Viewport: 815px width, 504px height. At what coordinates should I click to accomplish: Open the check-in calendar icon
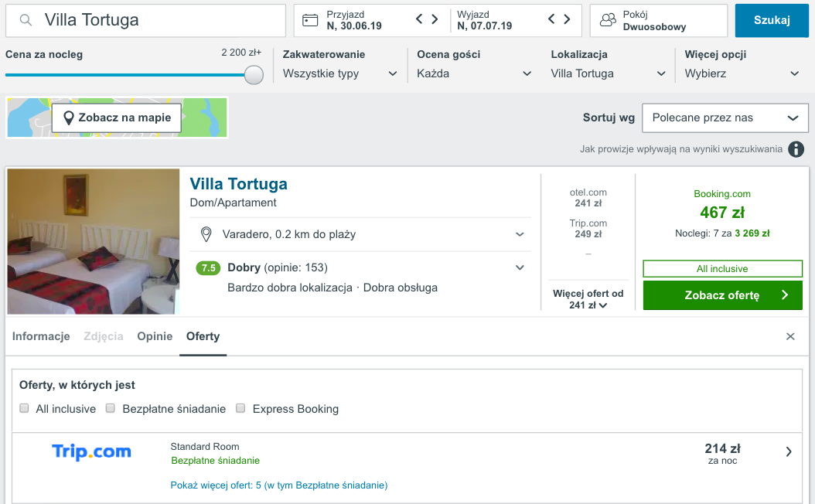pos(310,20)
